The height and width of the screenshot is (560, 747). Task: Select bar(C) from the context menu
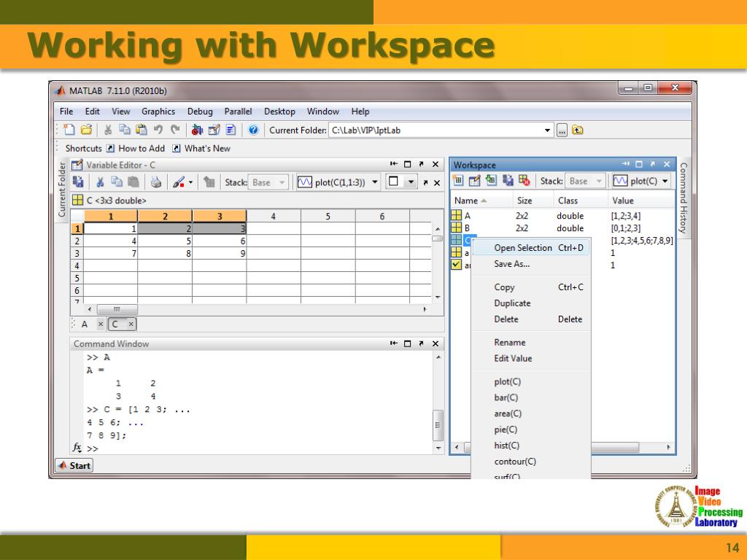point(531,397)
